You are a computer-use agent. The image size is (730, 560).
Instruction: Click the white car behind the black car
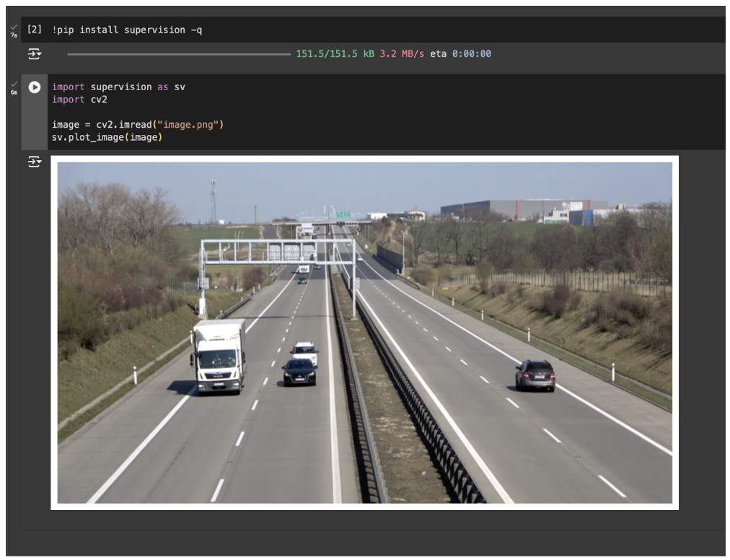(304, 351)
